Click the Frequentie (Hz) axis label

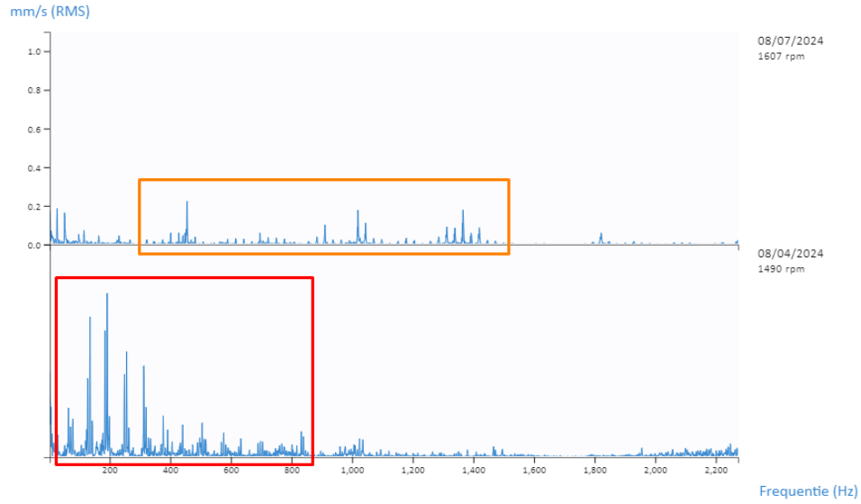pos(808,490)
